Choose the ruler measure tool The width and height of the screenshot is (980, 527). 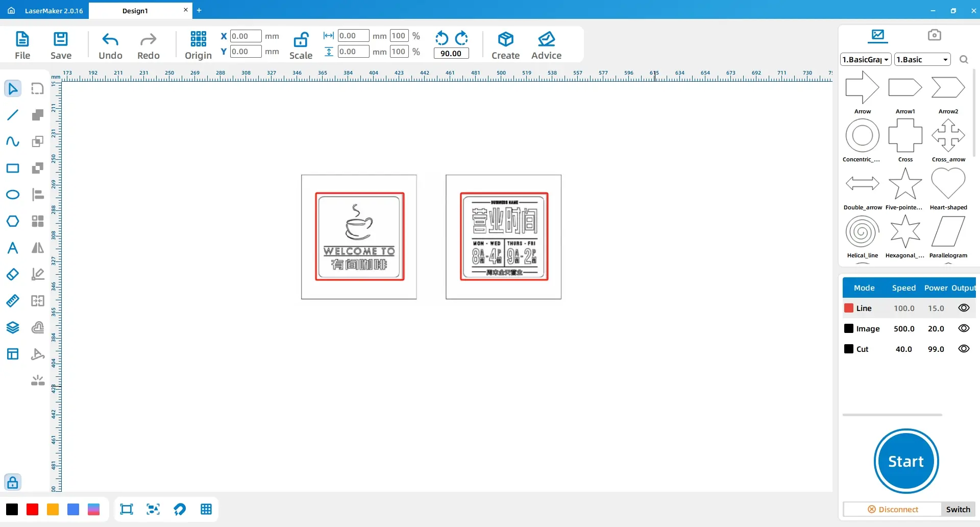coord(13,301)
